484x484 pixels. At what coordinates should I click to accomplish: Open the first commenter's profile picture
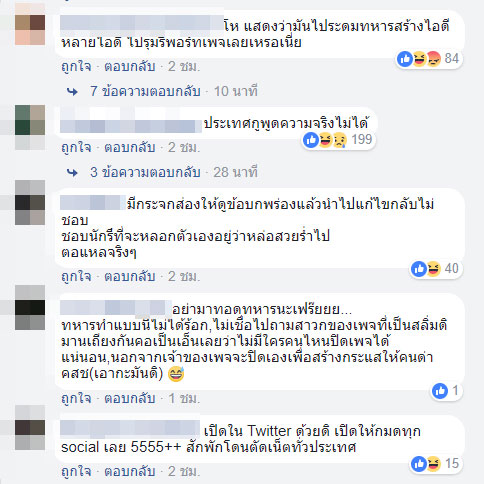[x=30, y=29]
